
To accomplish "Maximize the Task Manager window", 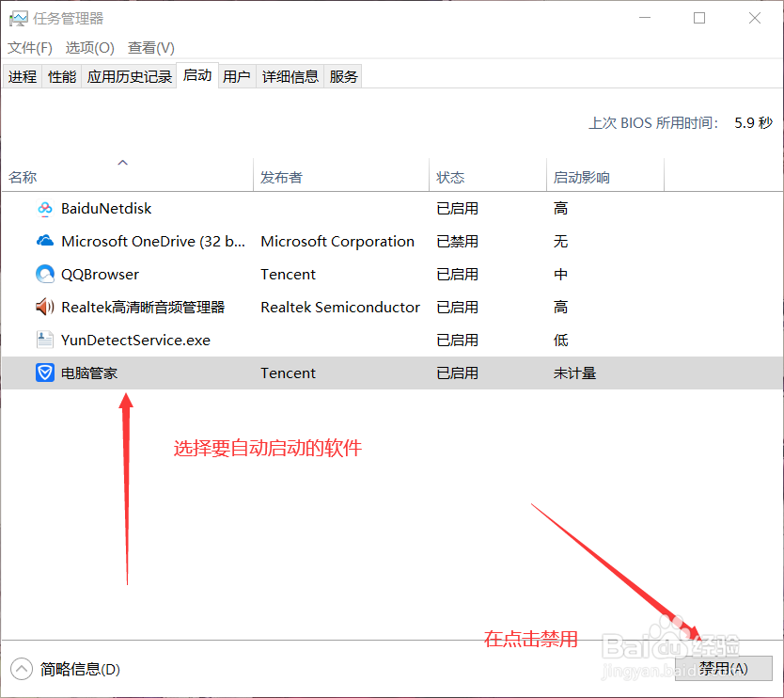I will (699, 18).
